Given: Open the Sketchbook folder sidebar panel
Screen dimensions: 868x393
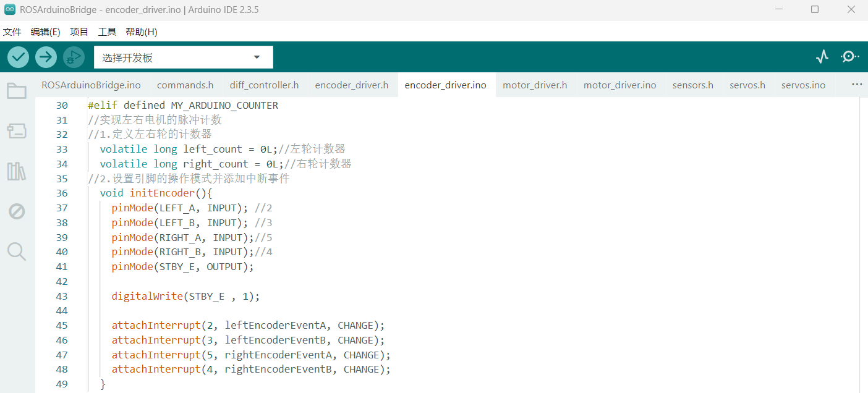Looking at the screenshot, I should tap(17, 91).
